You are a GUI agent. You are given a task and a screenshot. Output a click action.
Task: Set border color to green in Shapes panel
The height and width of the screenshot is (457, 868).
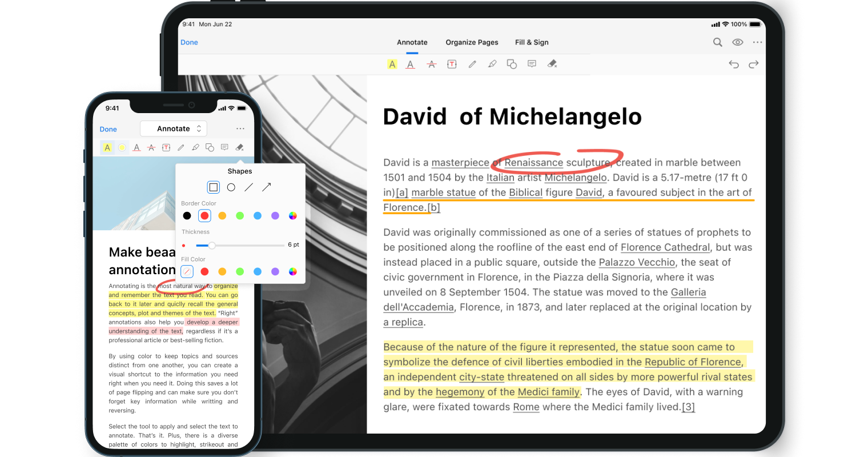240,215
